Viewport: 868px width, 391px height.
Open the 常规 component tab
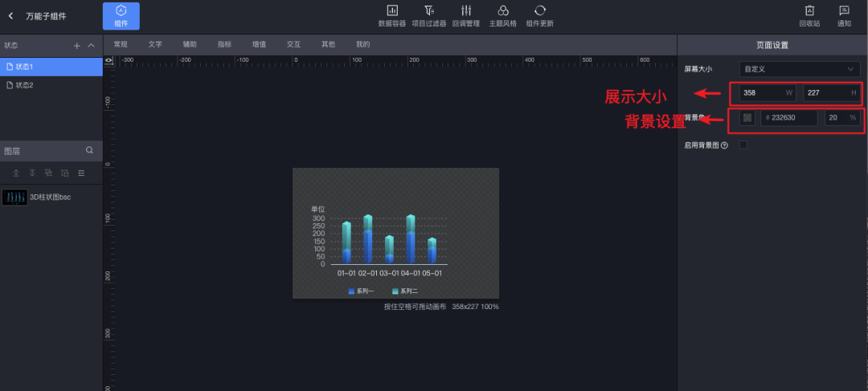121,44
